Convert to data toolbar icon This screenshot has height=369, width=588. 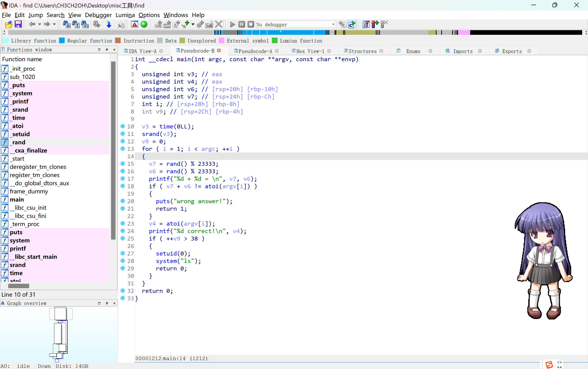(x=167, y=24)
